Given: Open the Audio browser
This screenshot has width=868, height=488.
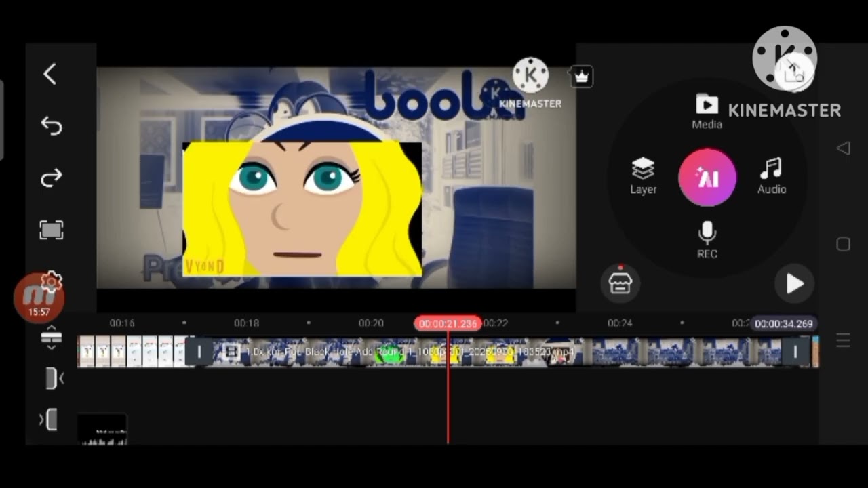Looking at the screenshot, I should tap(772, 176).
